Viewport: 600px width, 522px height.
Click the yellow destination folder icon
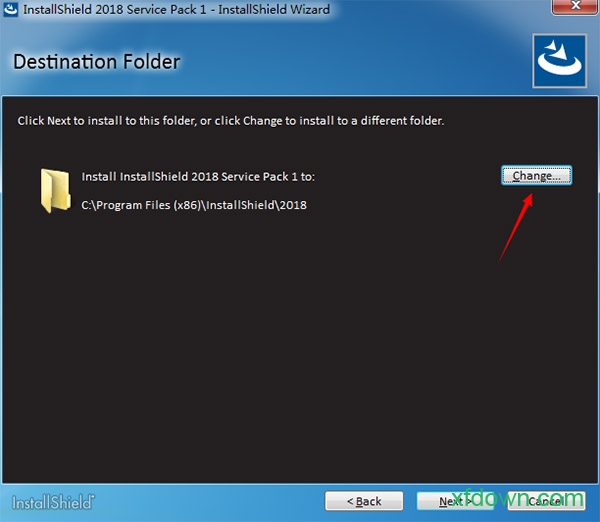[x=53, y=190]
